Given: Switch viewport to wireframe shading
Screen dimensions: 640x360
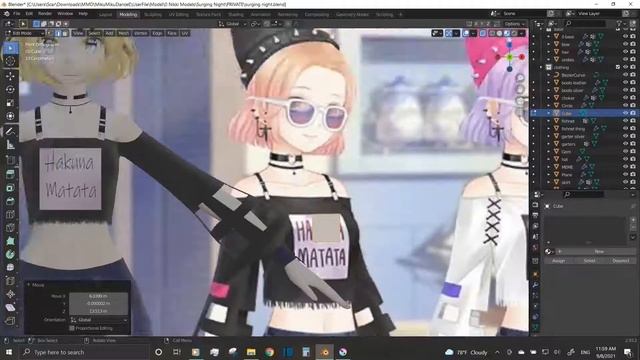Looking at the screenshot, I should pos(492,33).
